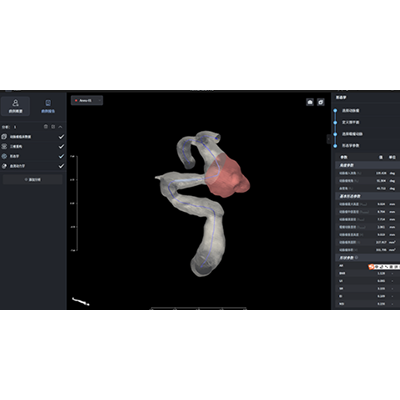This screenshot has height=400, width=400.
Task: Click the screenshot capture icon beside home
Action: point(321,102)
